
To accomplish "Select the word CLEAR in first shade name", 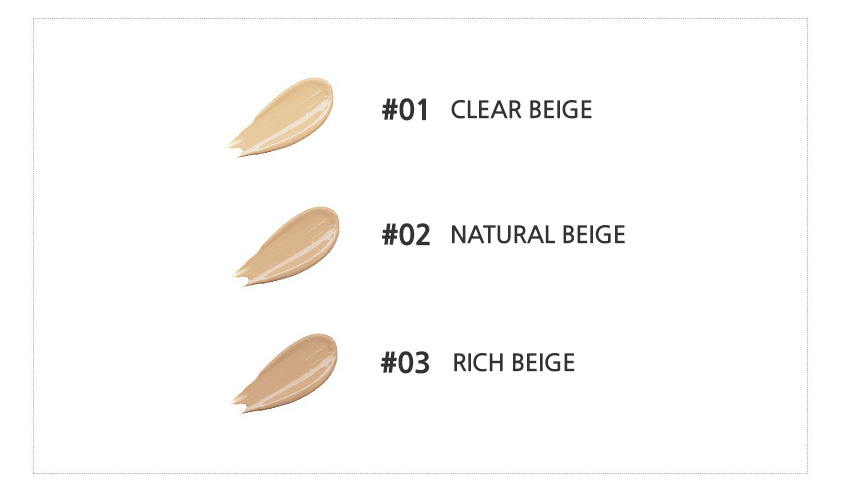I will 486,109.
